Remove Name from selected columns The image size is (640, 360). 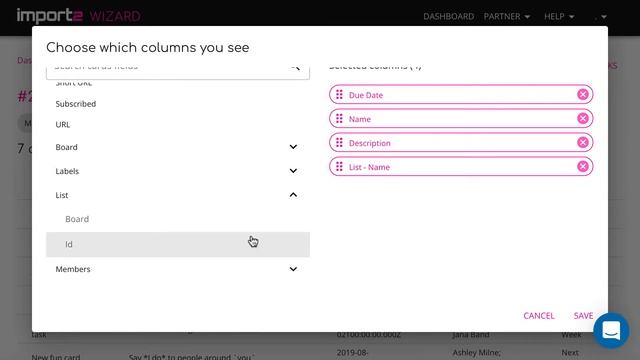[582, 118]
